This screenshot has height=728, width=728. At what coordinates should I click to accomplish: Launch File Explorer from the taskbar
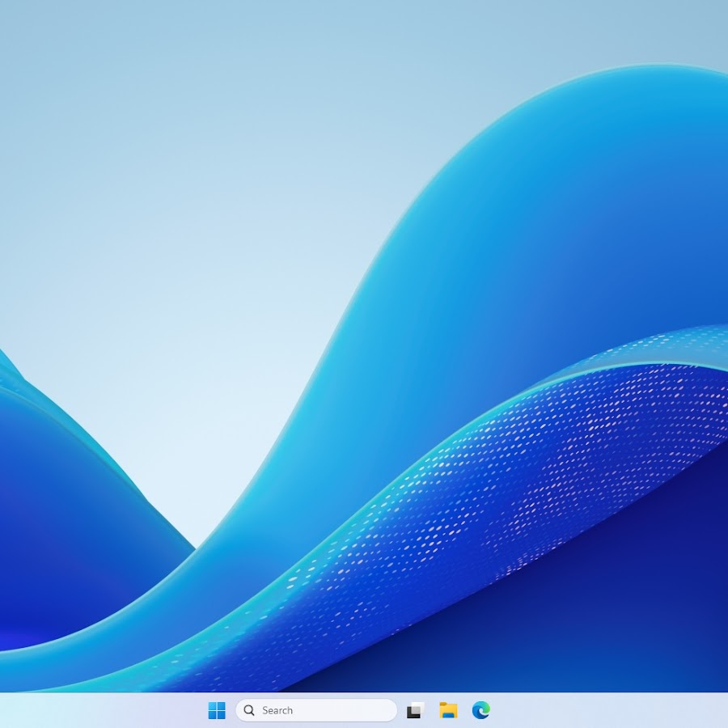click(448, 710)
